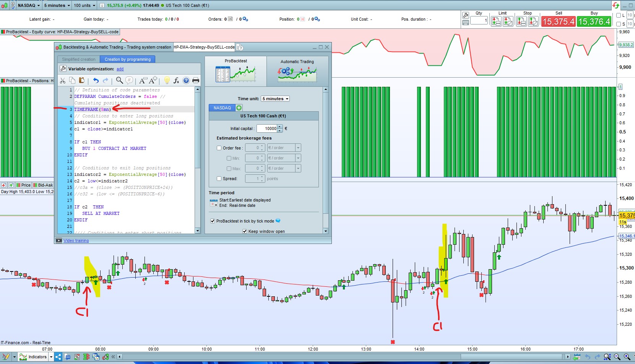Enable the Order fee checkbox

[x=219, y=148]
